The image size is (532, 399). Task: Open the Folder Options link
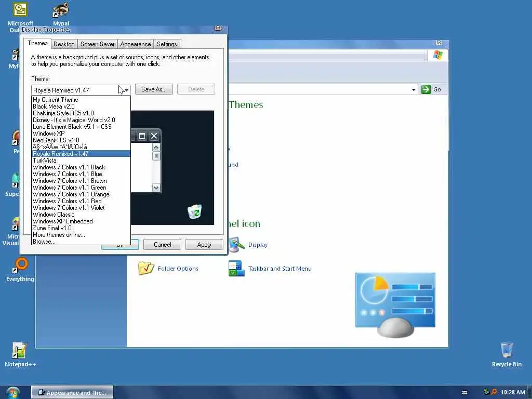pyautogui.click(x=178, y=269)
